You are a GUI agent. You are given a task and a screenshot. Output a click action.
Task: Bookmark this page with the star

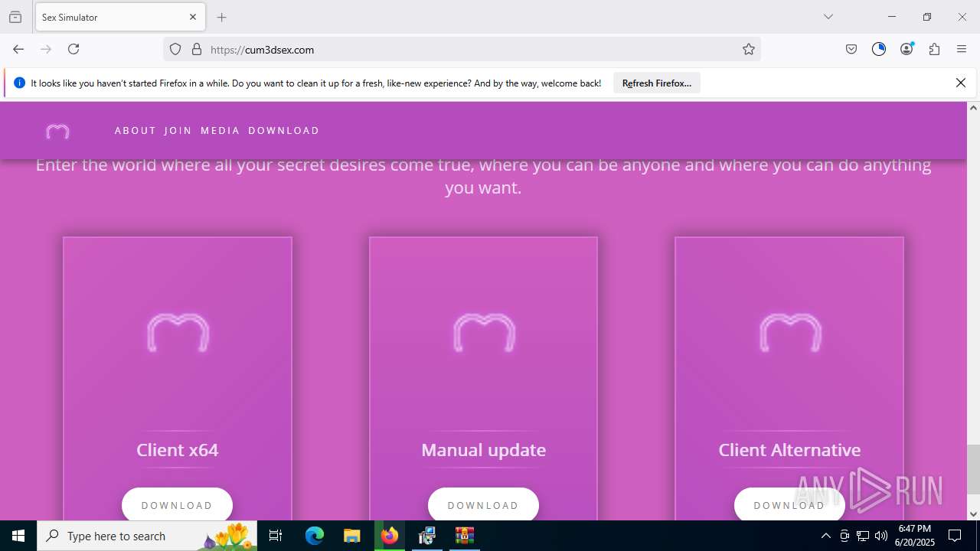[x=749, y=50]
